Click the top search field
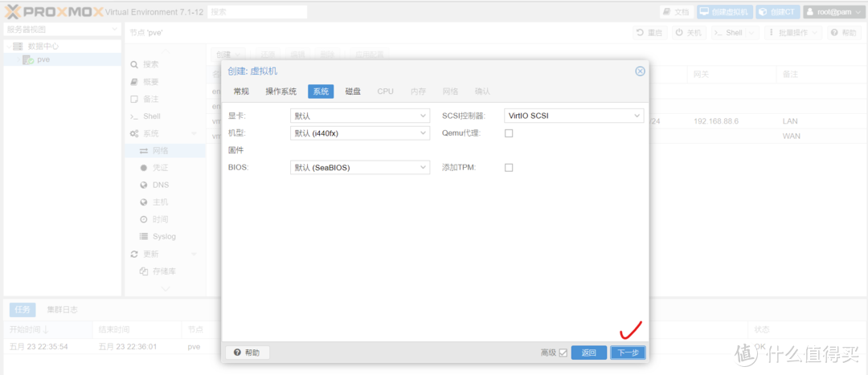Image resolution: width=868 pixels, height=375 pixels. [x=257, y=11]
